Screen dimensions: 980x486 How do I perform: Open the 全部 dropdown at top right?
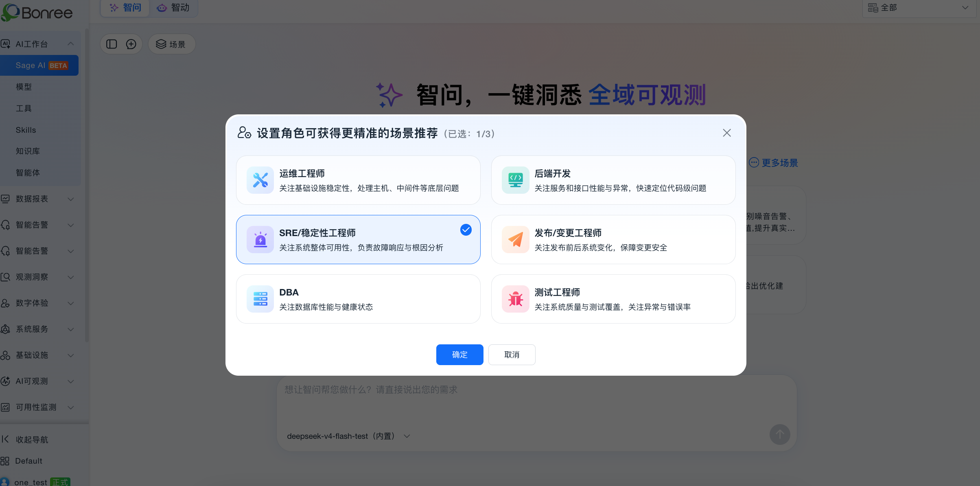[919, 8]
